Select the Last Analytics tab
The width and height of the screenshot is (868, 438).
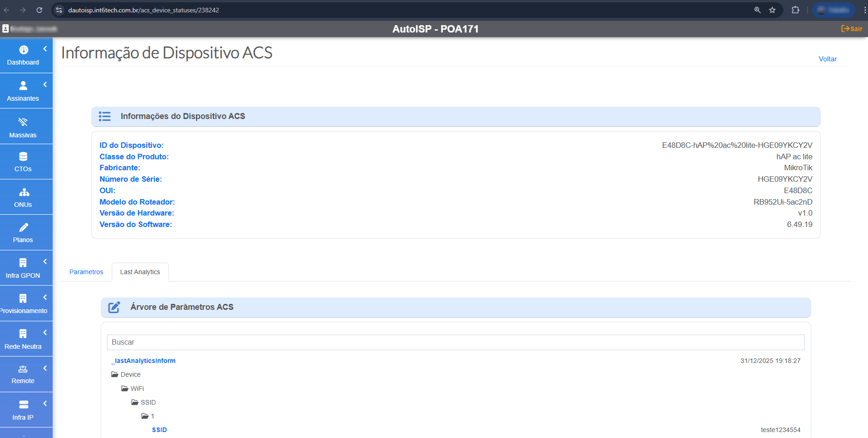(x=140, y=272)
